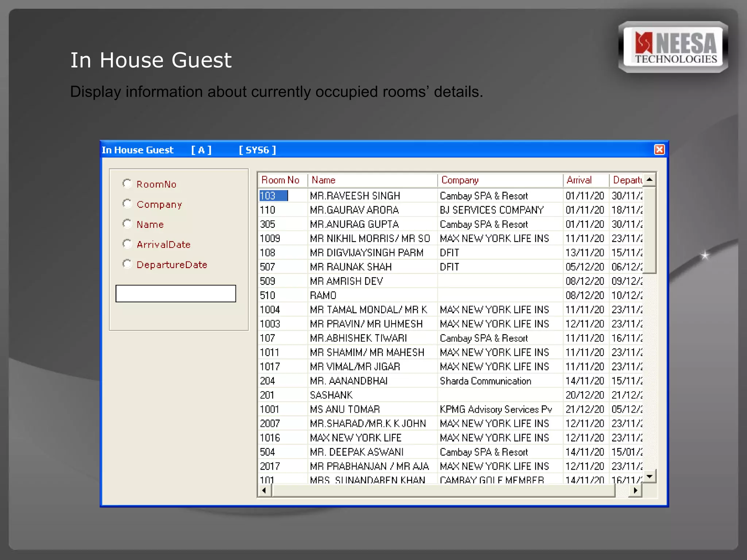Select the RoomNo radio button
747x560 pixels.
click(127, 183)
